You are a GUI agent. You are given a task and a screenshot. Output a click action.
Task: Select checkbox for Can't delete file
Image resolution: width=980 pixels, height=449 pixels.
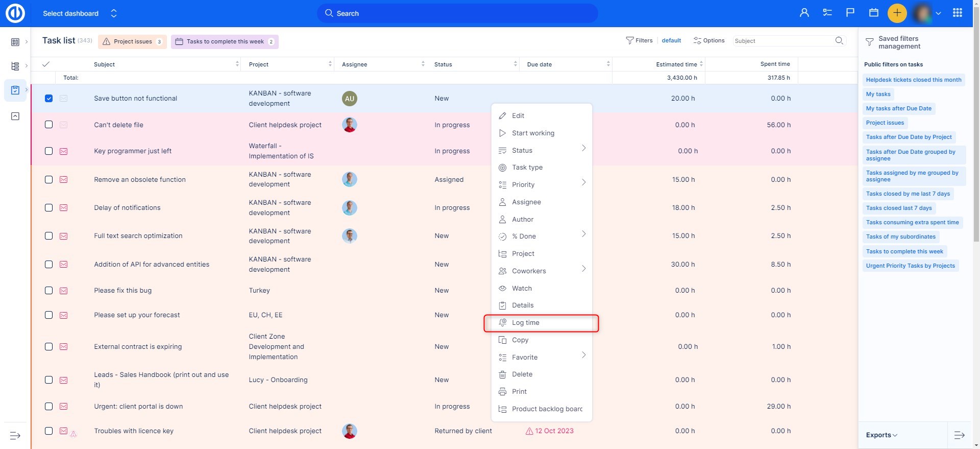tap(48, 125)
